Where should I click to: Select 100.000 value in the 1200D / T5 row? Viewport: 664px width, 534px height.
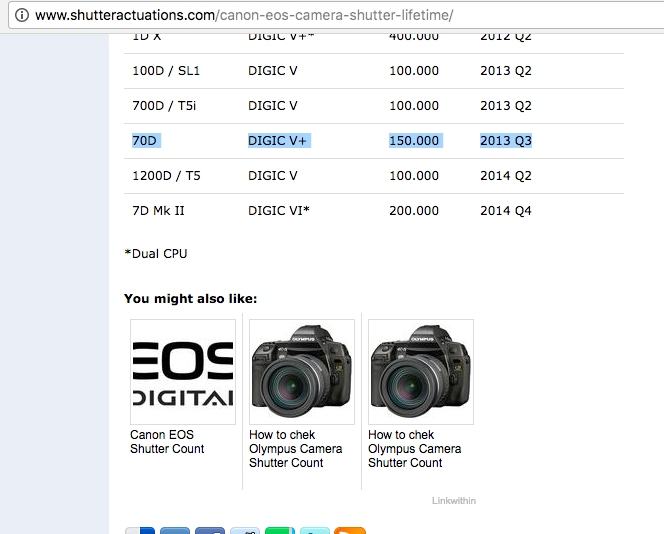click(414, 176)
